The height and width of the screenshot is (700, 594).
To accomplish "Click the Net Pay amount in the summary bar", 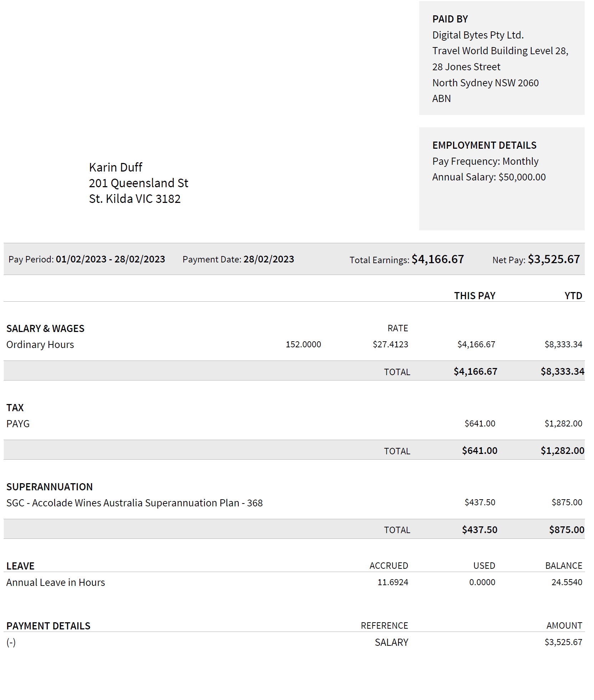I will tap(554, 259).
